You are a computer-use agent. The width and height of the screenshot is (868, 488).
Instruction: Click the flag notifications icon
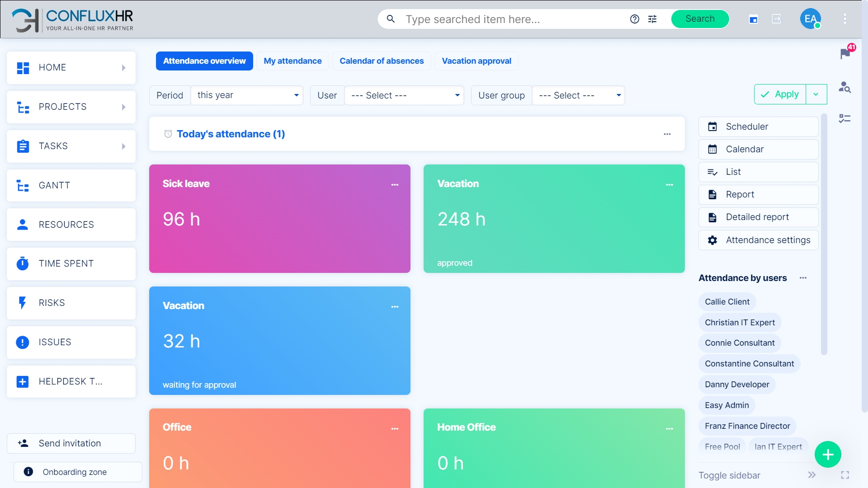tap(844, 54)
